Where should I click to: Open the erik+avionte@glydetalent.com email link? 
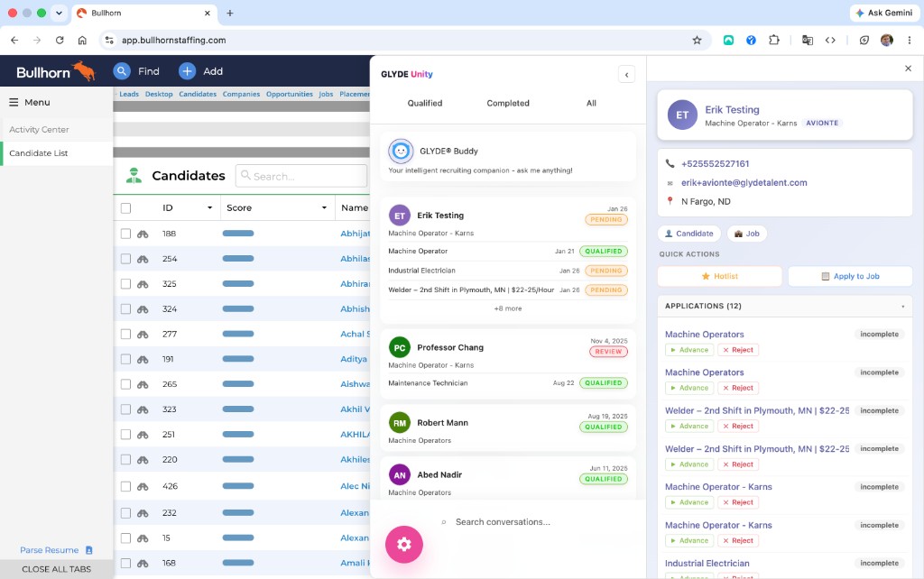coord(744,182)
